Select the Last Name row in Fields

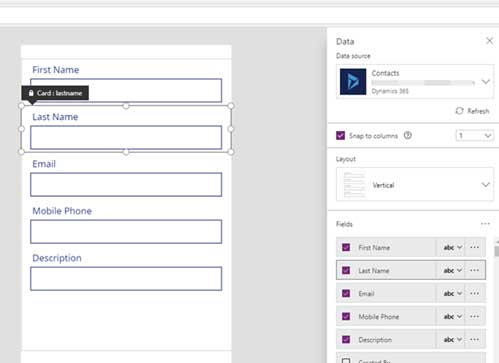point(411,270)
